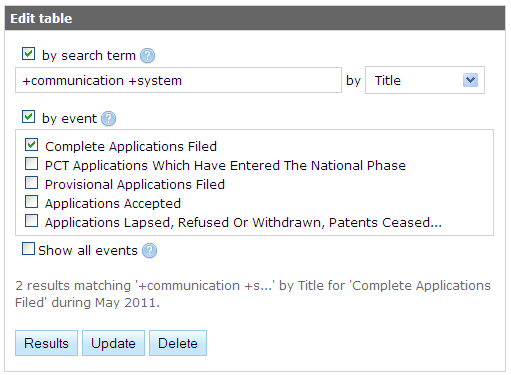Click the Update button
Image resolution: width=511 pixels, height=375 pixels.
(113, 343)
